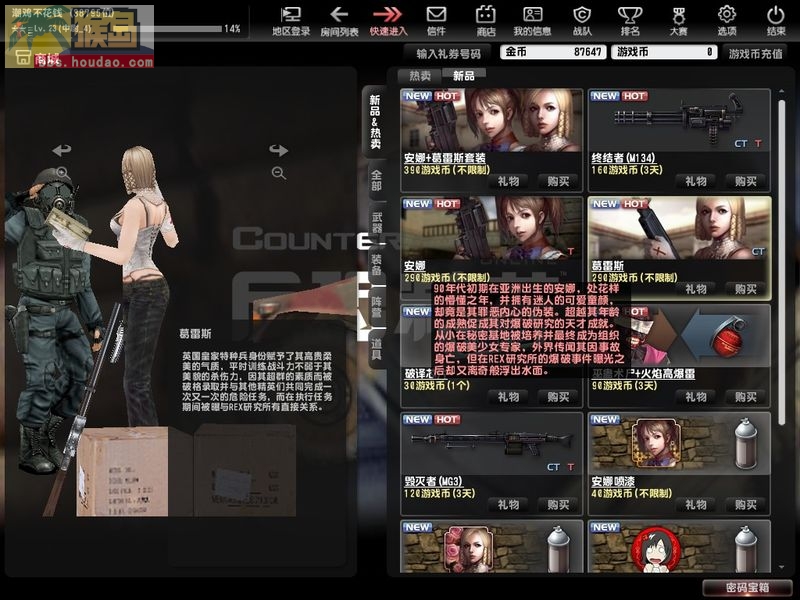Click the price text 390游戏币(不限制)
This screenshot has width=800, height=600.
446,170
